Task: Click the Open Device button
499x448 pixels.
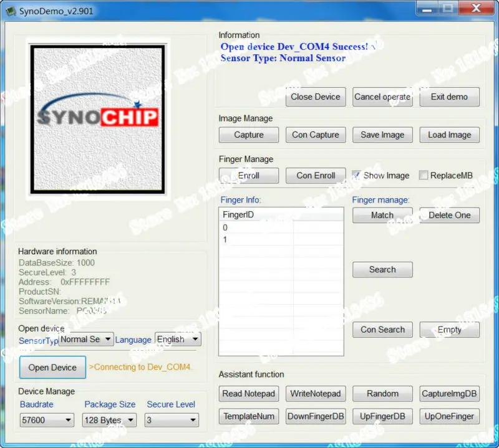Action: [x=52, y=368]
